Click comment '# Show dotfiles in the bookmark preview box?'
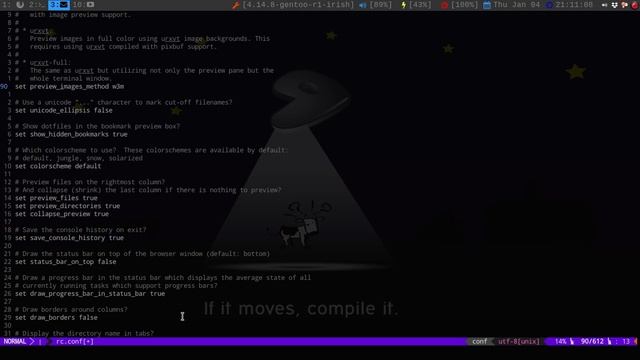This screenshot has width=640, height=360. click(98, 126)
